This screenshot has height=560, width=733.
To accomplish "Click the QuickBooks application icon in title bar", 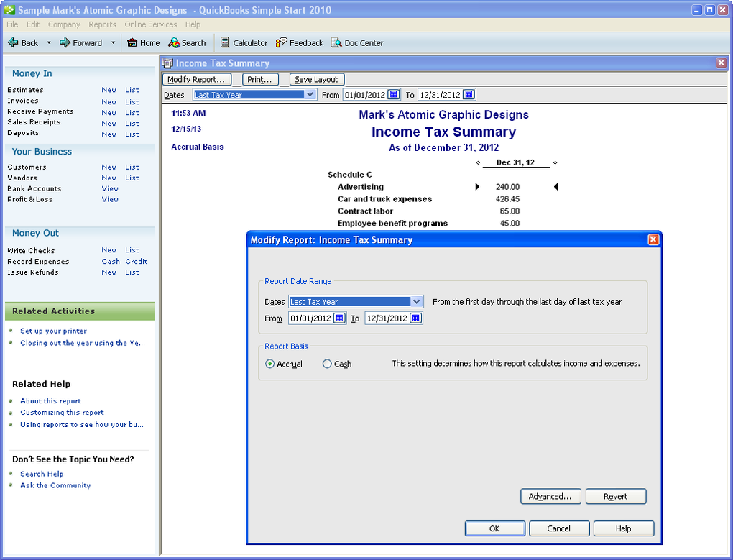I will pyautogui.click(x=9, y=9).
